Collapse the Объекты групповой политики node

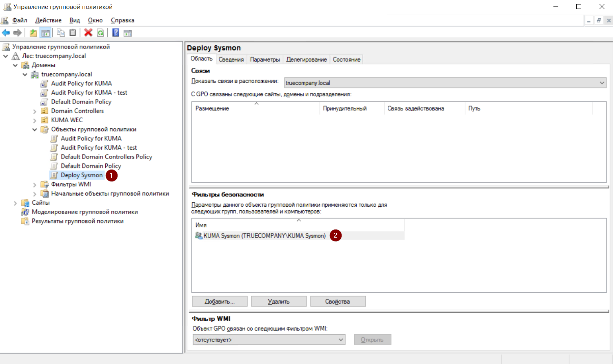click(35, 130)
